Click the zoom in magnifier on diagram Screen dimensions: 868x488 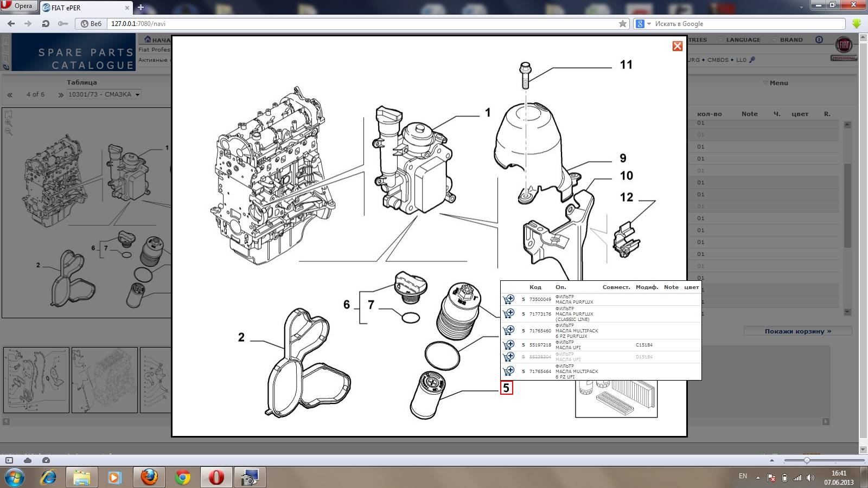8,123
